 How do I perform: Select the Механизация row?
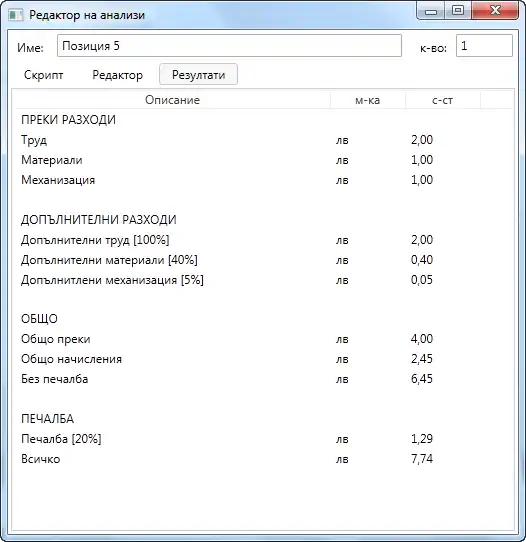point(263,180)
